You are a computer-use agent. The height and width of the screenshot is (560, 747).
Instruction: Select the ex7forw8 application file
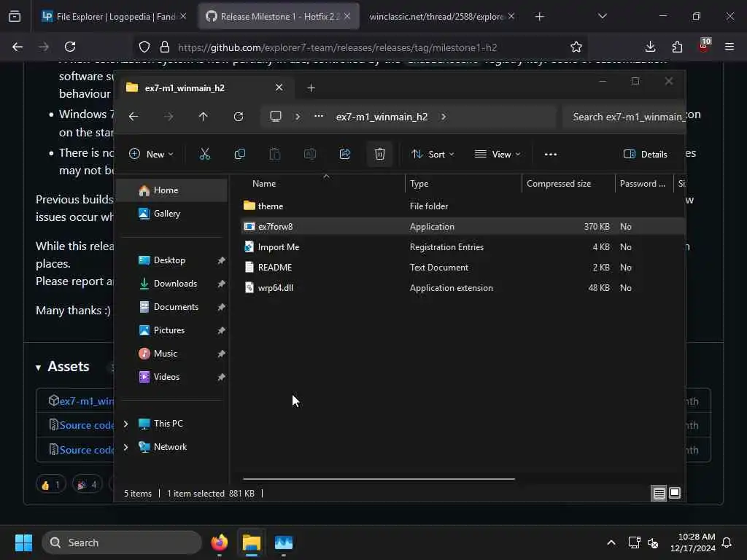pyautogui.click(x=462, y=226)
